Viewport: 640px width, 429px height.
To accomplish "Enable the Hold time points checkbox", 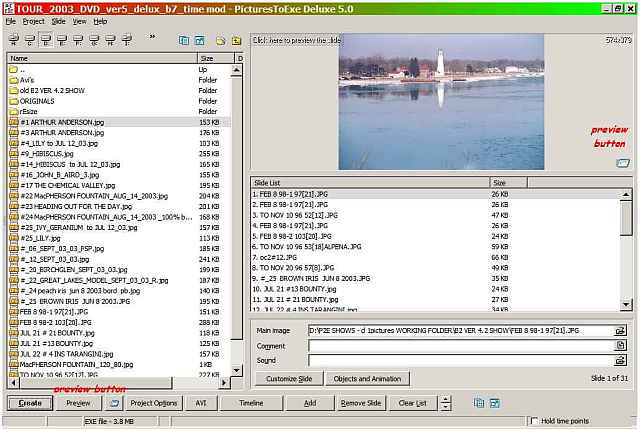I will coord(534,422).
